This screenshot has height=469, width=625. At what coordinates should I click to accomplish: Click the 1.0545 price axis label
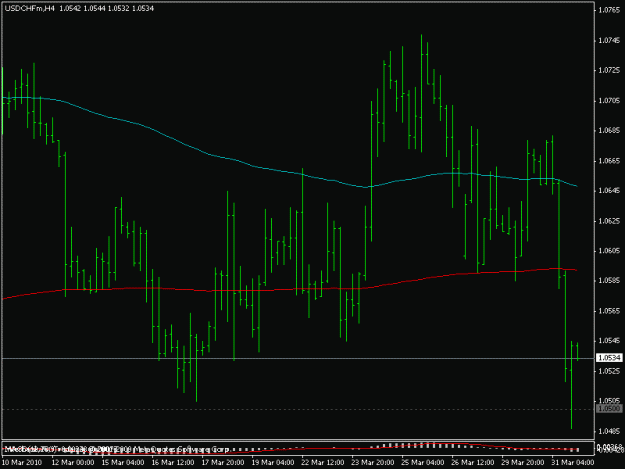click(609, 341)
